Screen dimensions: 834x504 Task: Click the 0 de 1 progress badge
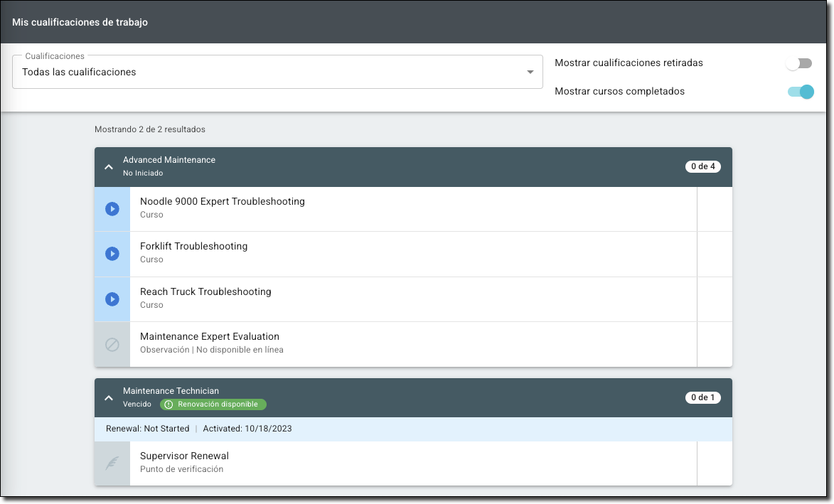tap(702, 397)
